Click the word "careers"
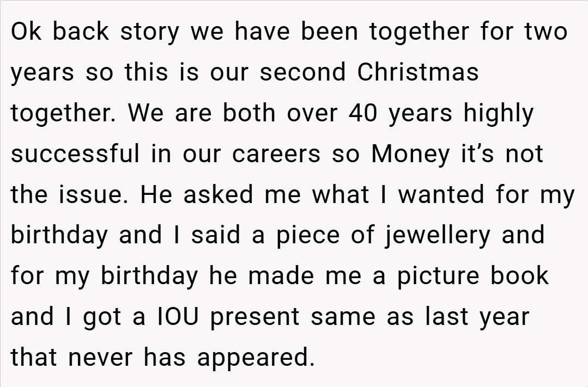 coord(276,154)
